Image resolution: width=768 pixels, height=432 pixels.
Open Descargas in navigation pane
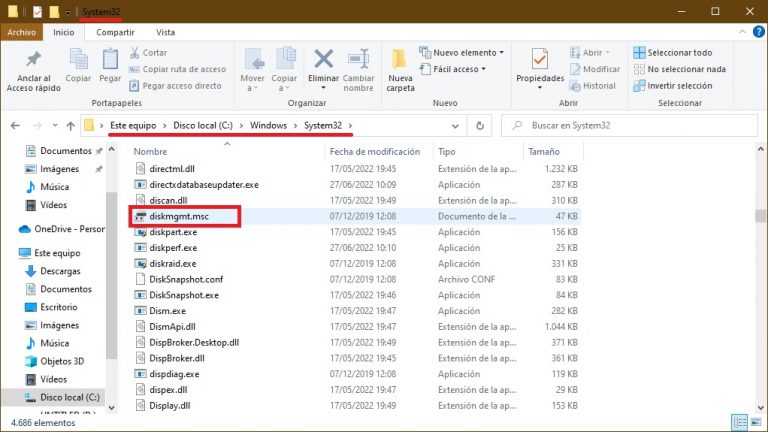pos(60,271)
